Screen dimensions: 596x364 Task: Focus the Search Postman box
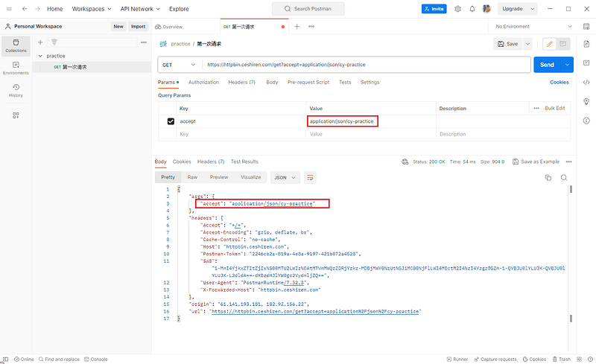[x=308, y=9]
